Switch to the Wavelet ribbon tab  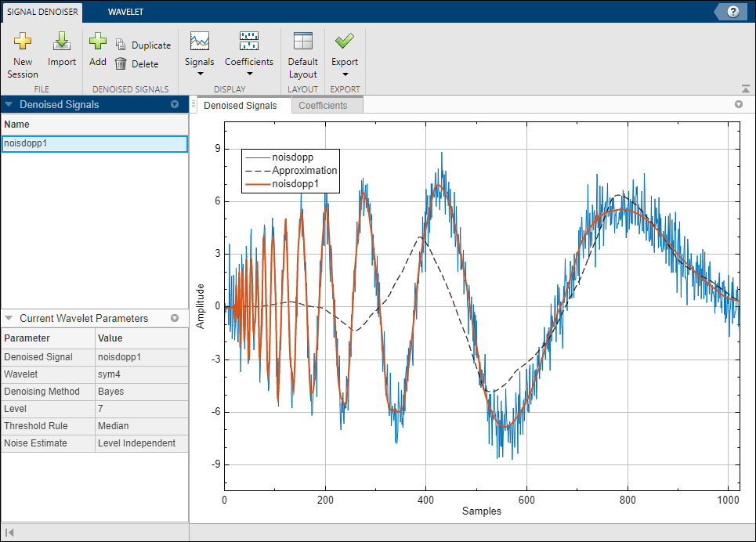click(125, 12)
